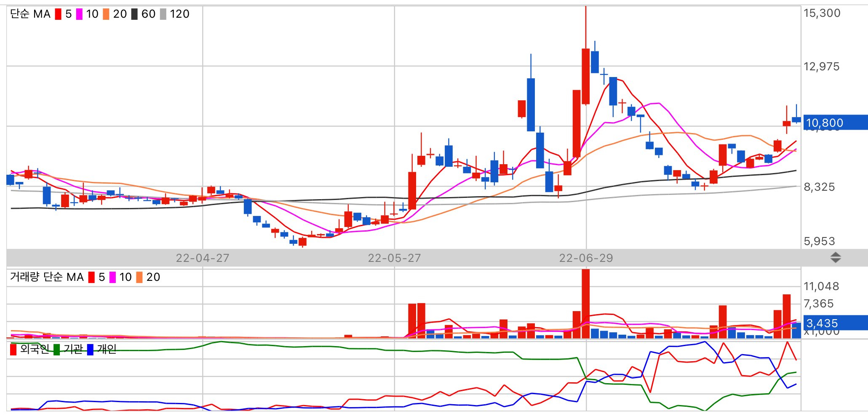Click the tall blue candlestick before 22-06-29
The height and width of the screenshot is (416, 868).
click(531, 104)
